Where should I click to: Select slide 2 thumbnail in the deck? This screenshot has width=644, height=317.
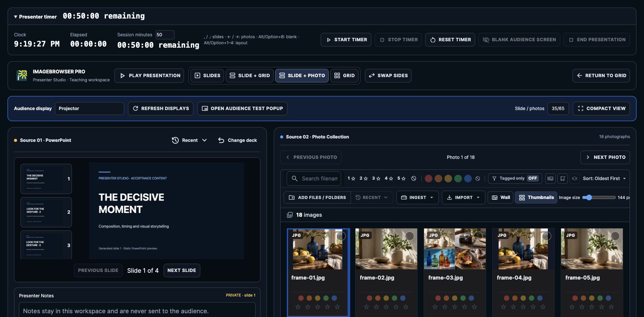point(46,212)
